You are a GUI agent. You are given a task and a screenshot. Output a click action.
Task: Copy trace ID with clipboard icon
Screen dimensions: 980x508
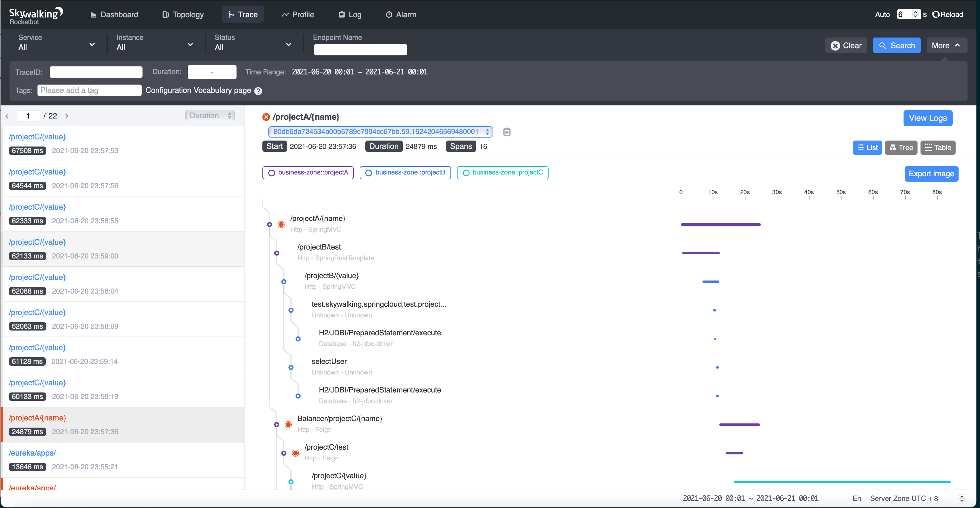coord(507,132)
